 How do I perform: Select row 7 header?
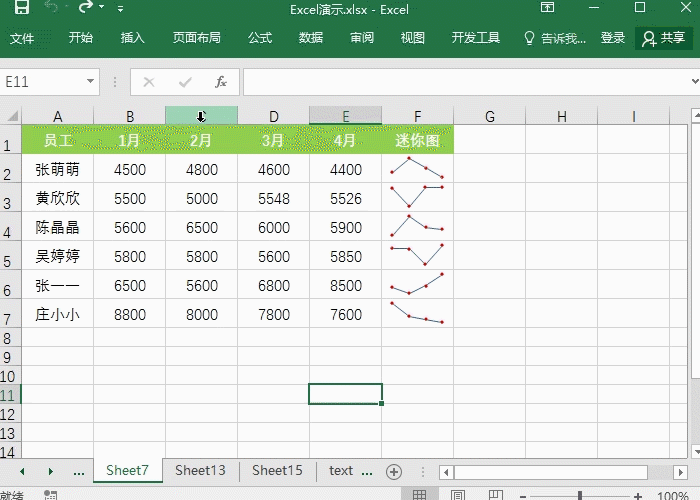click(10, 314)
